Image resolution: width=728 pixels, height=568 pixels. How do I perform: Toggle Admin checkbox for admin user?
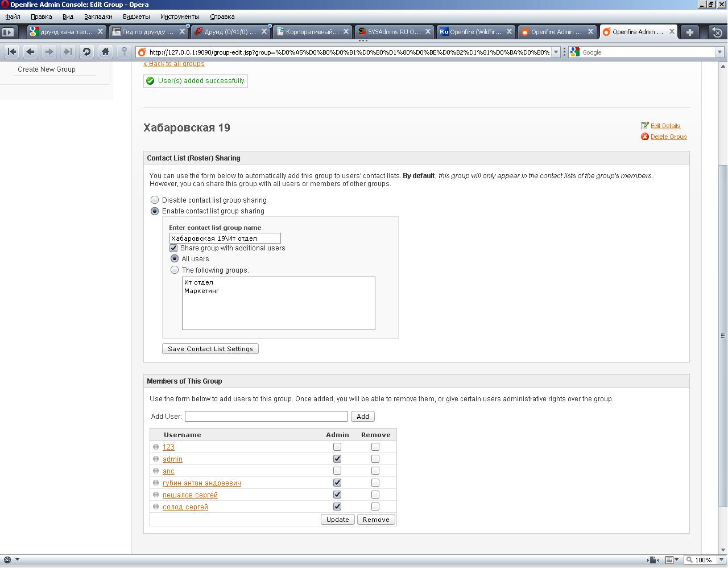coord(337,459)
